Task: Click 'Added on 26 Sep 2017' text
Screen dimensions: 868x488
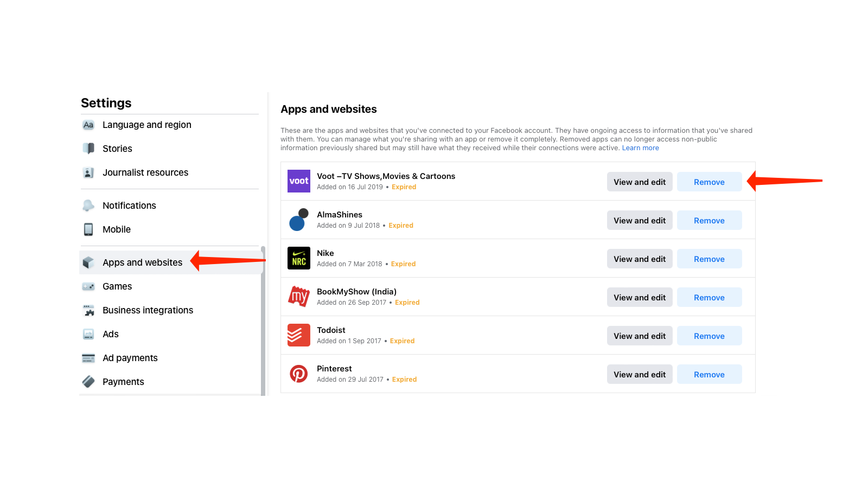Action: pyautogui.click(x=352, y=303)
